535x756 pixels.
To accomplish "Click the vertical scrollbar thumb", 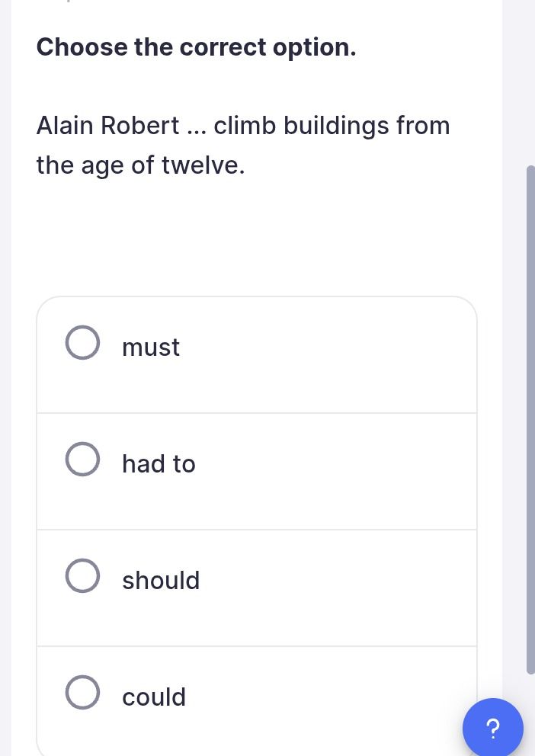I will pos(530,419).
